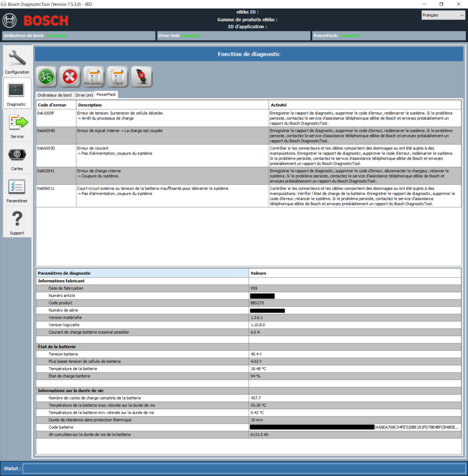Viewport: 468px width, 476px height.
Task: Switch to the Ordinateur de bord tab
Action: click(55, 95)
